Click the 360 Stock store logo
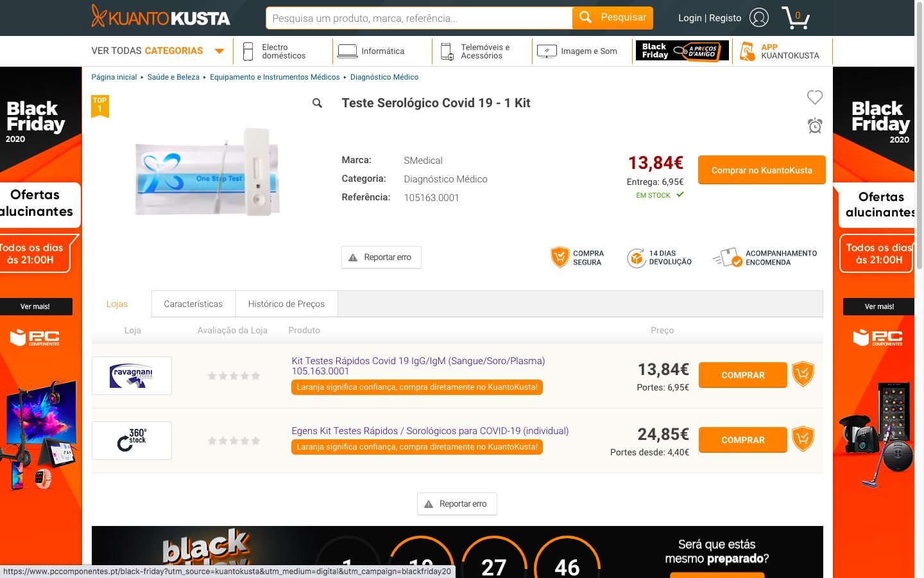 point(132,440)
